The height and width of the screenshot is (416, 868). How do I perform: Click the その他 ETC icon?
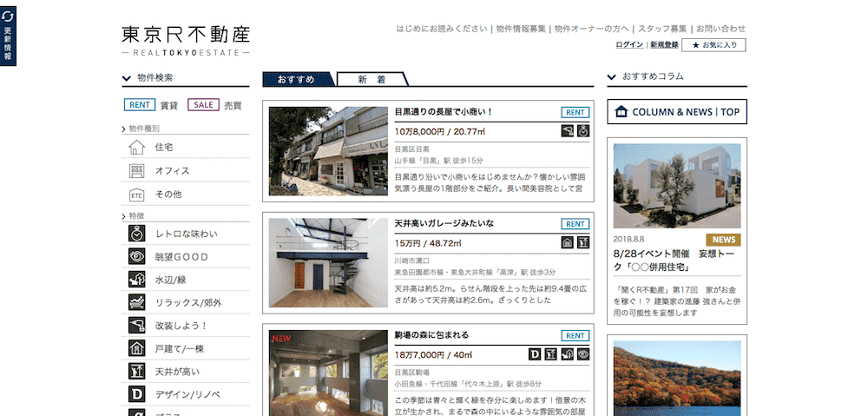[x=137, y=195]
